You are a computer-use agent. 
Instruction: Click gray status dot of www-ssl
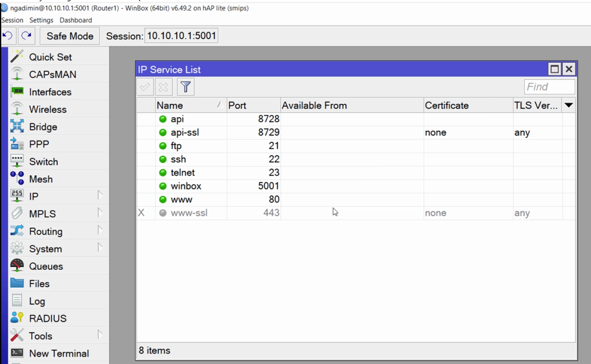pyautogui.click(x=163, y=213)
